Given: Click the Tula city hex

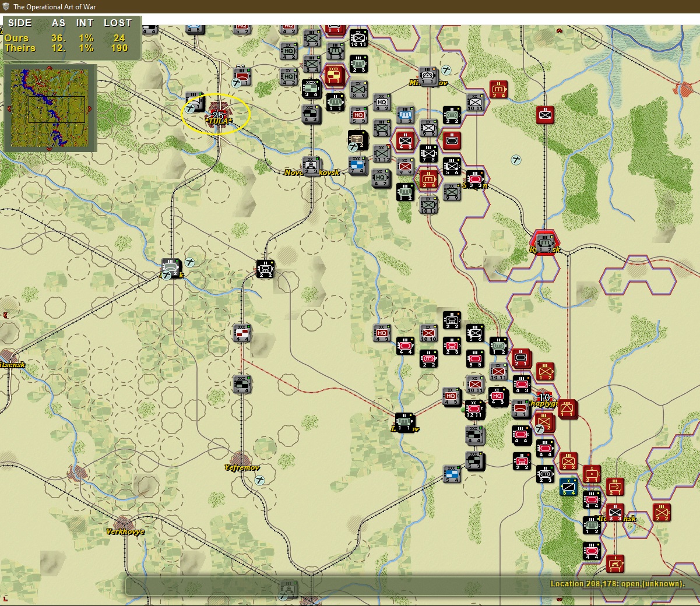Looking at the screenshot, I should pyautogui.click(x=218, y=114).
